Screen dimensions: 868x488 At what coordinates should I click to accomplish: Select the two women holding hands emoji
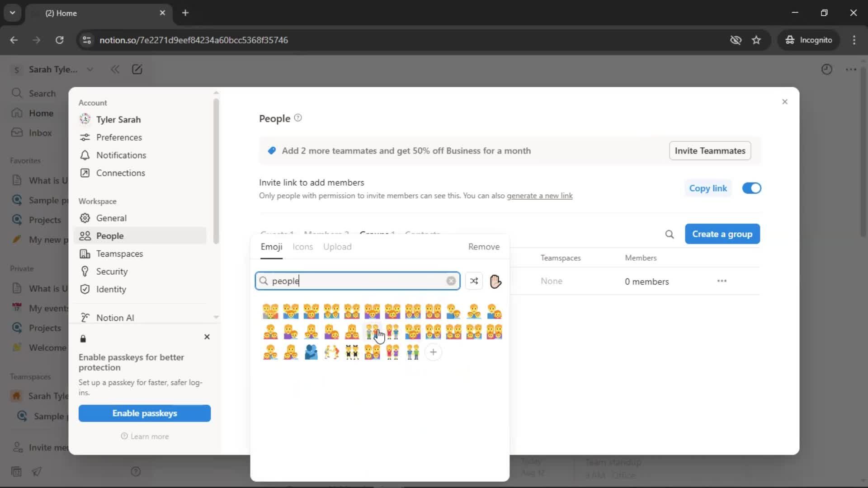(392, 352)
